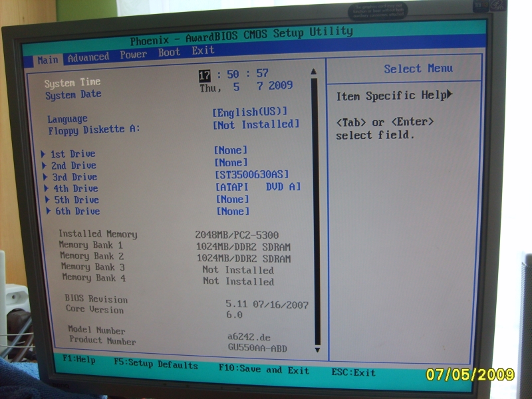This screenshot has width=532, height=399.
Task: Expand the 5th Drive submenu arrow
Action: point(47,199)
